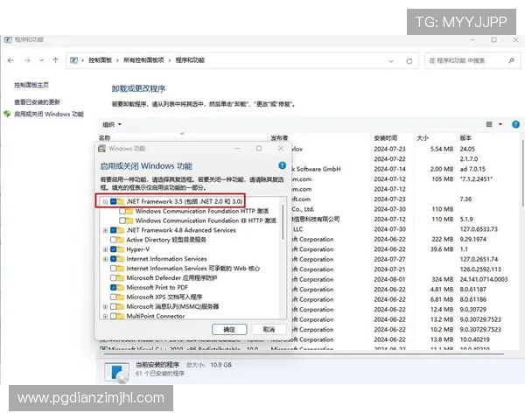Select version 24.141.0714.0003 cell

pos(484,279)
